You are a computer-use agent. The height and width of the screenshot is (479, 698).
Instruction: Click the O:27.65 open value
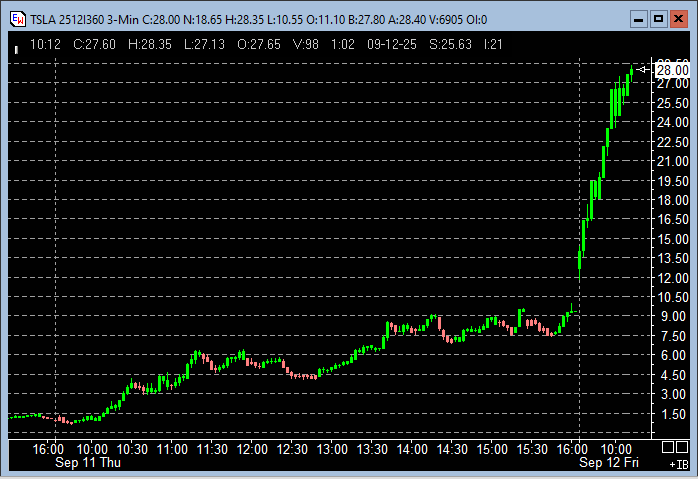(x=259, y=45)
